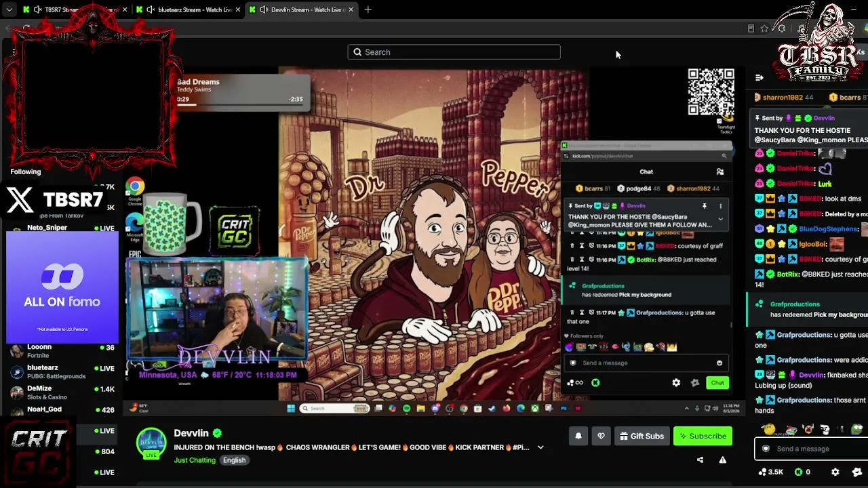The height and width of the screenshot is (488, 868).
Task: Open the Just Chatting category link
Action: click(x=195, y=460)
